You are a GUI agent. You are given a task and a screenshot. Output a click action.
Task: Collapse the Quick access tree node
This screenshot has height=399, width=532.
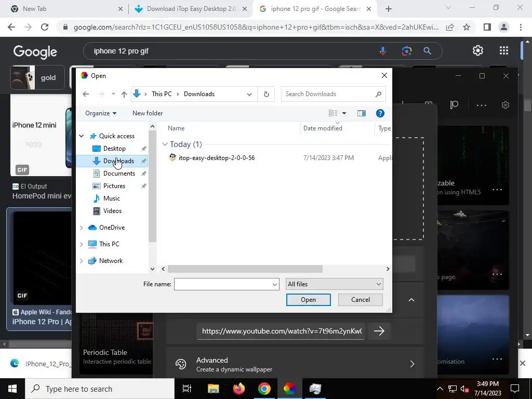(82, 136)
